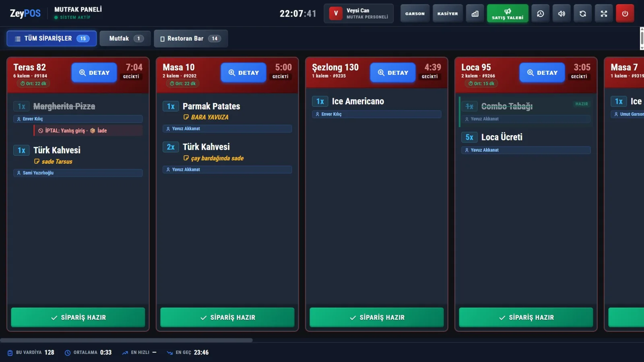
Task: Select Parmak Patates item
Action: (211, 106)
